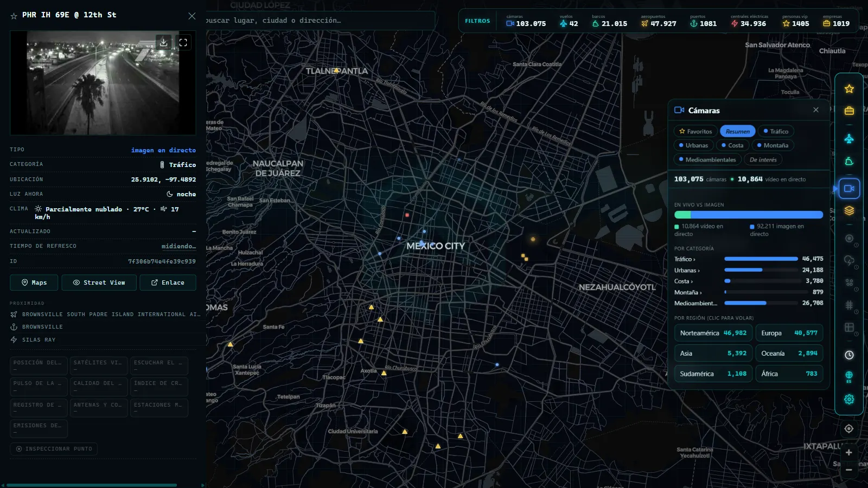
Task: Expand Montaña category row
Action: coord(749,292)
